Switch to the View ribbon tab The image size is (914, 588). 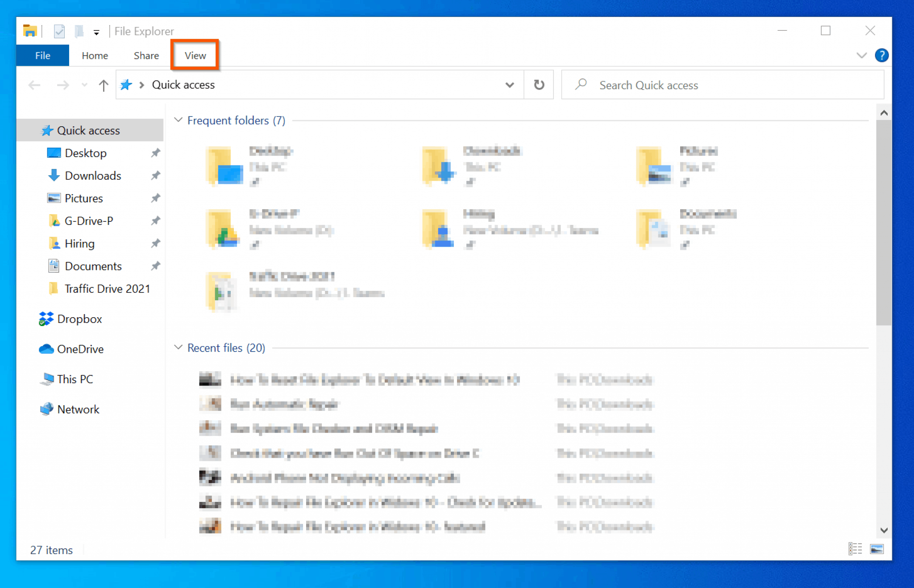click(195, 55)
